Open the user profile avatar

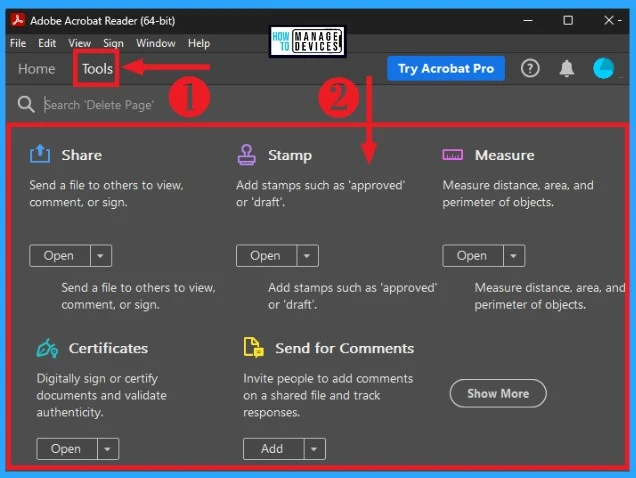(x=604, y=68)
